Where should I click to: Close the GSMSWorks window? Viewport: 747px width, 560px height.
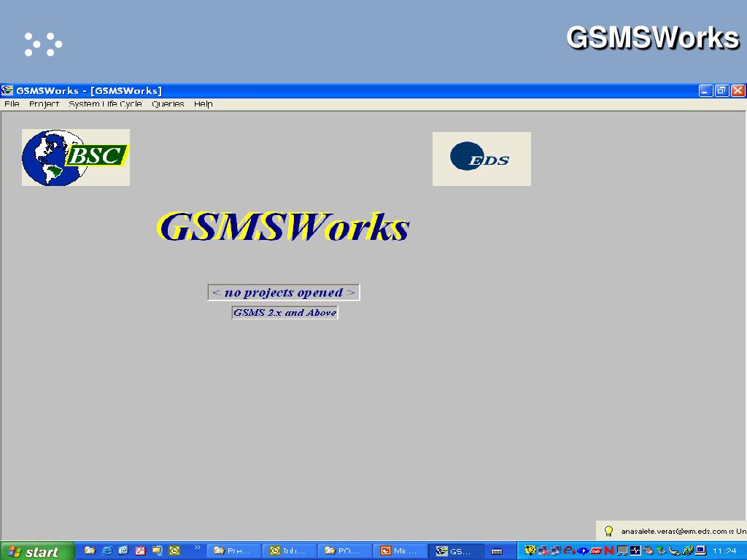pos(738,90)
